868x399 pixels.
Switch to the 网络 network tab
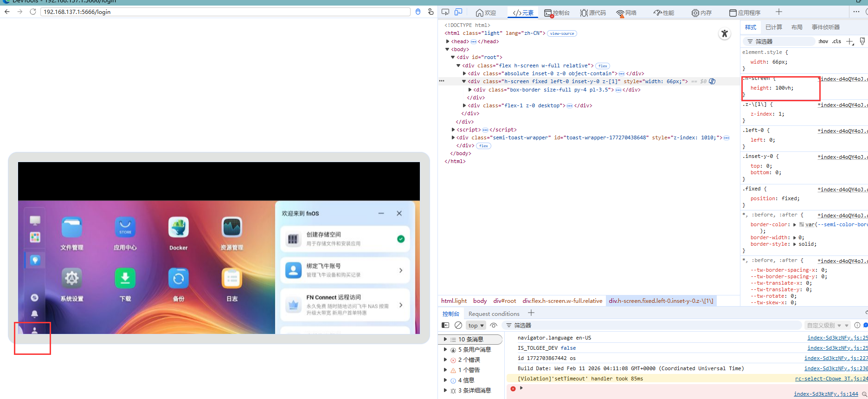626,13
